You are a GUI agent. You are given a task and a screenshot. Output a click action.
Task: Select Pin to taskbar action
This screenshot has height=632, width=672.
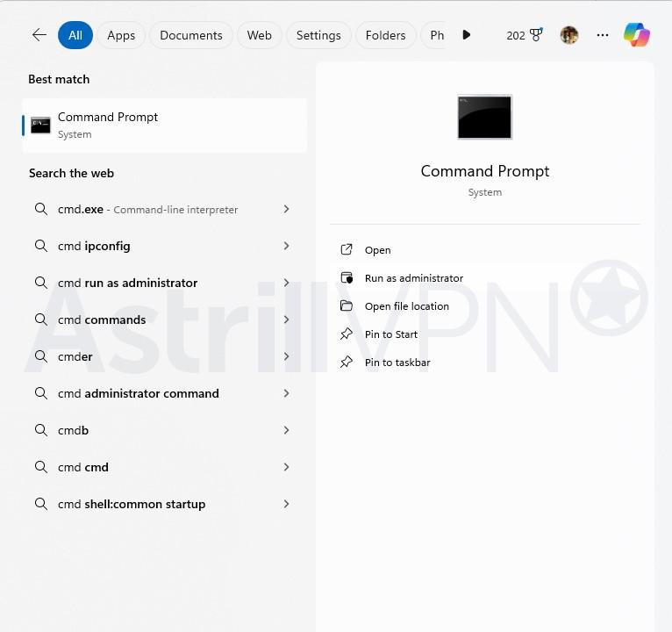tap(397, 363)
